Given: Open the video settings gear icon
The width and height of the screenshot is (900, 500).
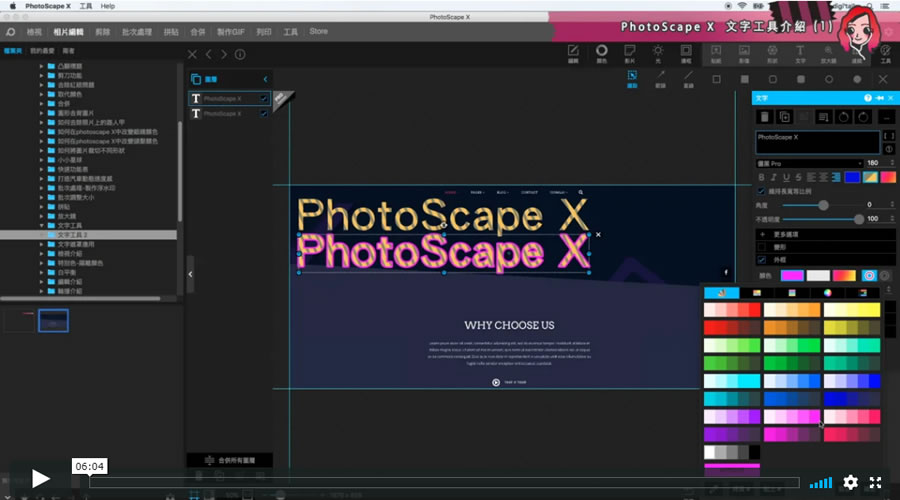Looking at the screenshot, I should coord(850,481).
